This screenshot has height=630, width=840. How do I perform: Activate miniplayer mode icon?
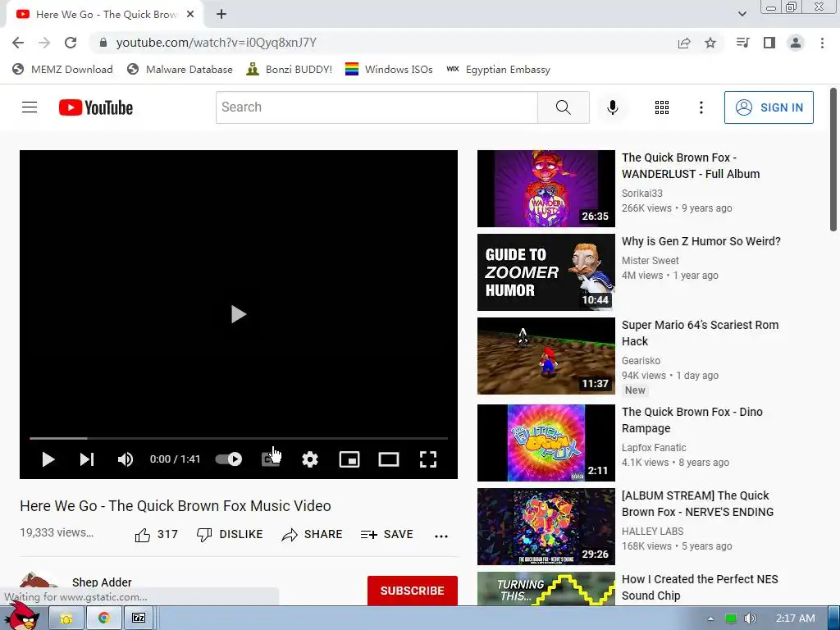pos(349,459)
